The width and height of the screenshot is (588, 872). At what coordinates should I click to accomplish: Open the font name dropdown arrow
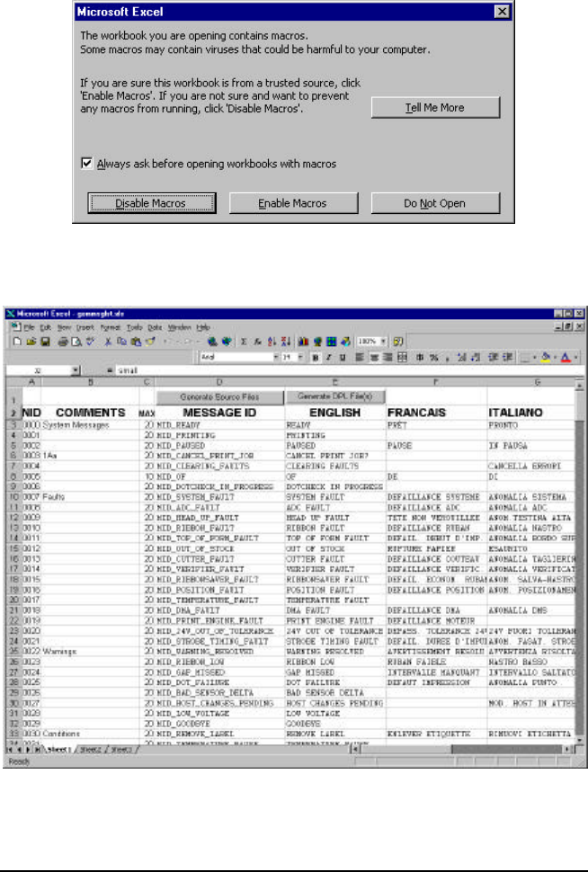click(x=276, y=357)
